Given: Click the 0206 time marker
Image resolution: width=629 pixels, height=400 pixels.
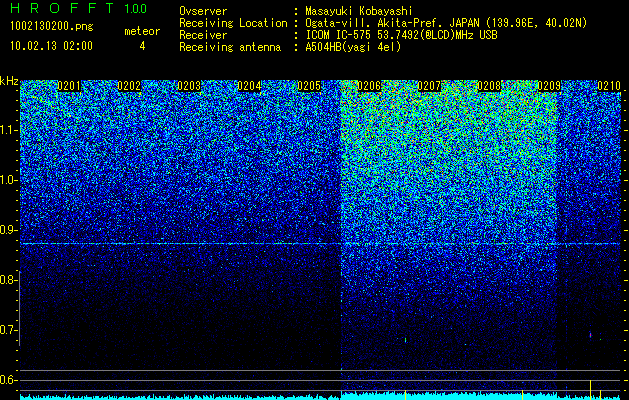Looking at the screenshot, I should coord(369,86).
